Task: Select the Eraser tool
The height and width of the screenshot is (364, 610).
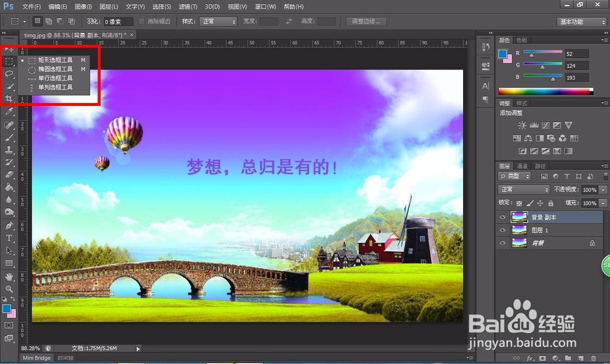Action: [x=9, y=174]
